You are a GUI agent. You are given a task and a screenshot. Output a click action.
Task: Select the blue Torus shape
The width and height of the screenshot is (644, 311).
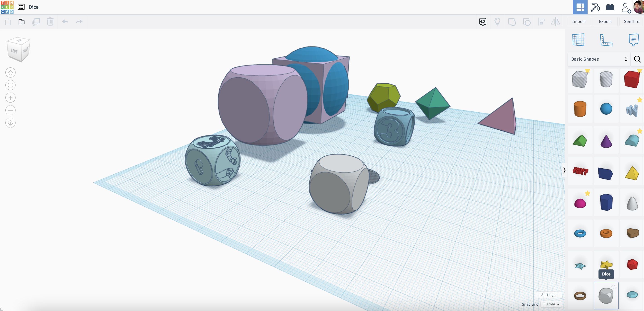click(x=580, y=233)
